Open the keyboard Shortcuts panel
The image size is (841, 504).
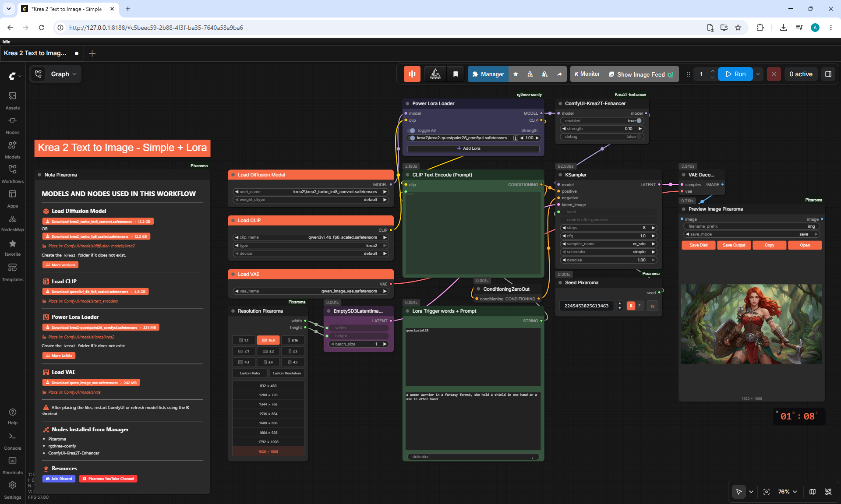coord(13,465)
